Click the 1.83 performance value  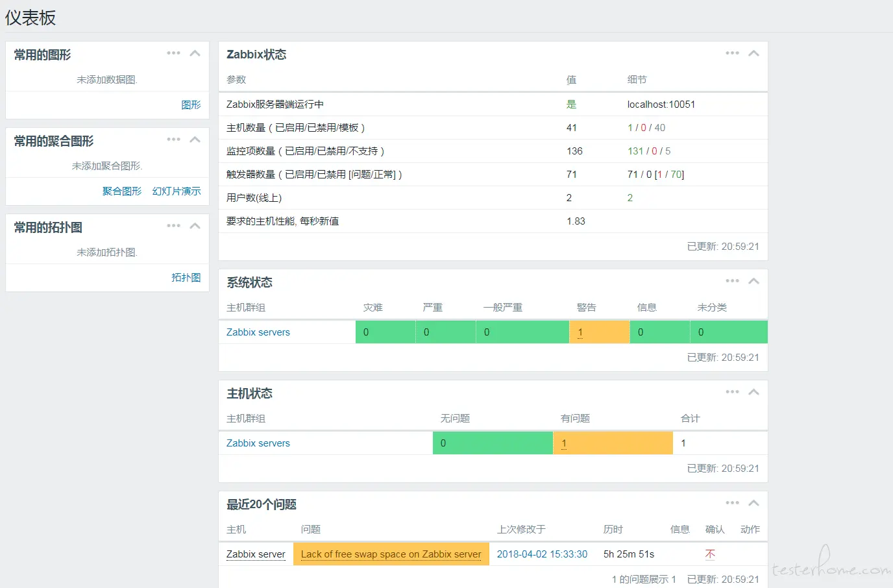coord(576,221)
